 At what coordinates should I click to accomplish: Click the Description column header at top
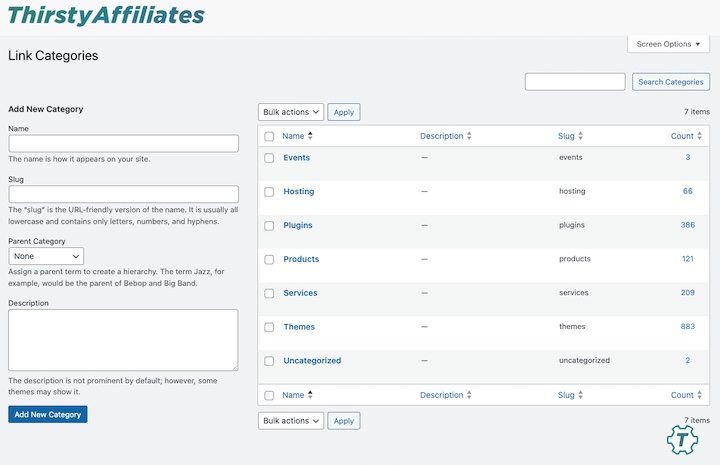[442, 136]
